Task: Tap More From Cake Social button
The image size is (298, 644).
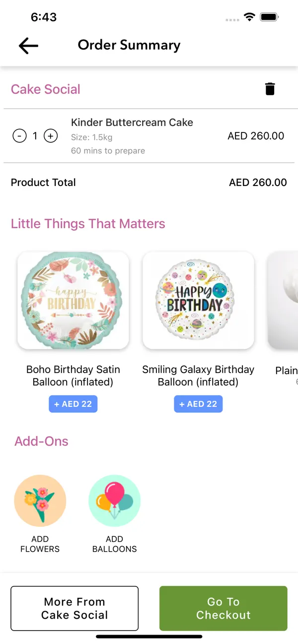Action: (74, 608)
